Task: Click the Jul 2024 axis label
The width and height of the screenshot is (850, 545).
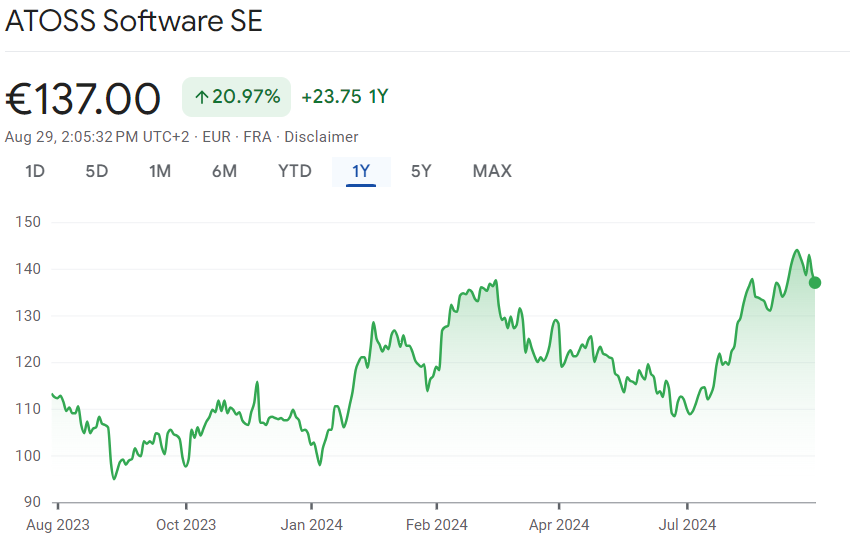Action: tap(687, 525)
